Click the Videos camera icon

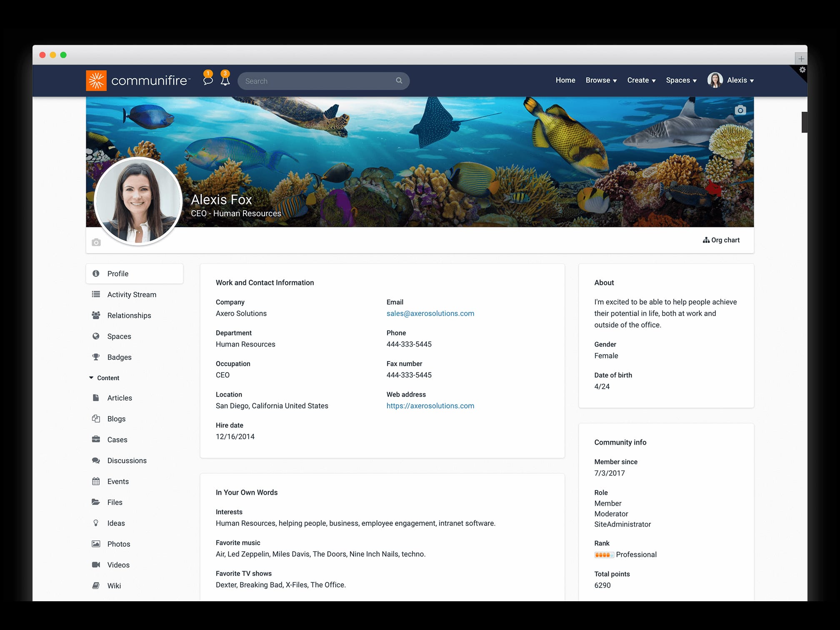(x=96, y=565)
